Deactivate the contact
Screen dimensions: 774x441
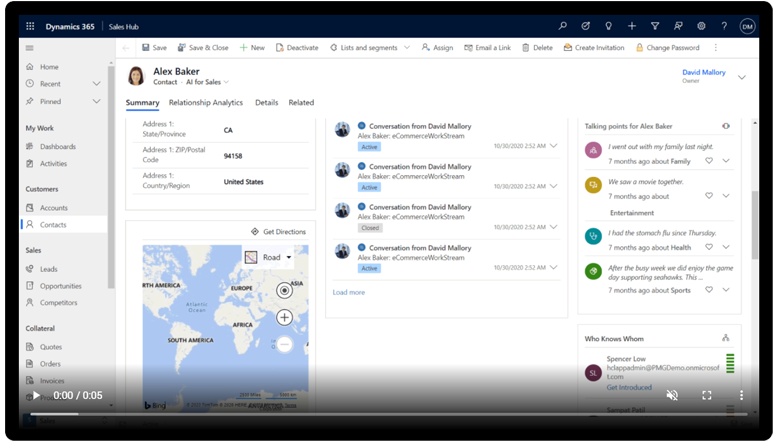point(297,48)
